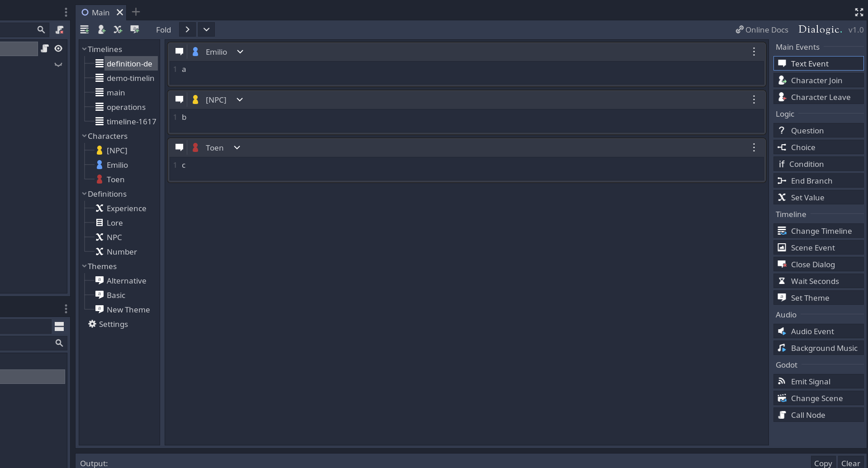Open the [NPC] character dropdown

coord(240,100)
